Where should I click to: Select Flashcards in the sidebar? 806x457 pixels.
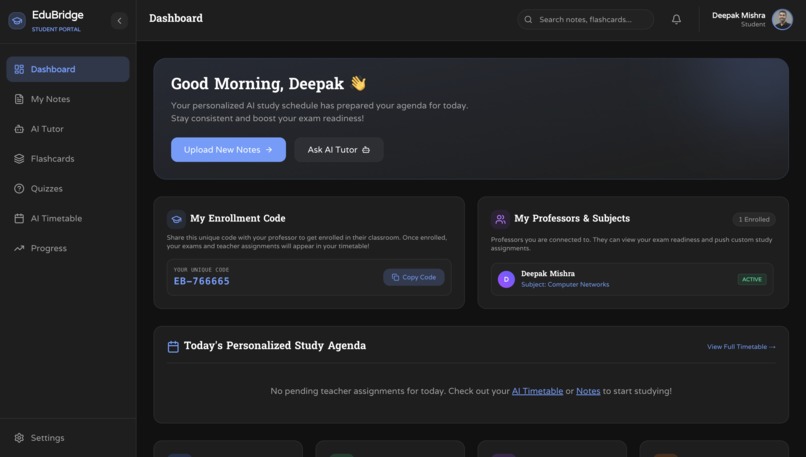(x=68, y=159)
